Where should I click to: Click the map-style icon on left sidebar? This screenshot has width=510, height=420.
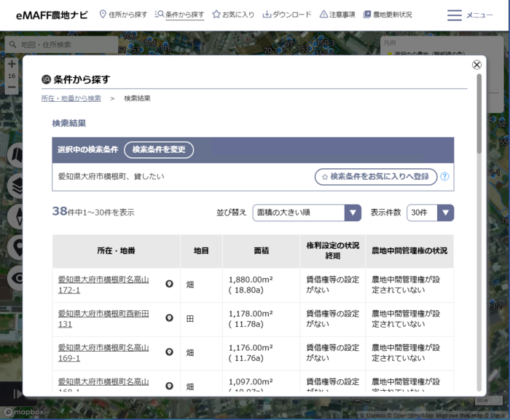[x=17, y=155]
